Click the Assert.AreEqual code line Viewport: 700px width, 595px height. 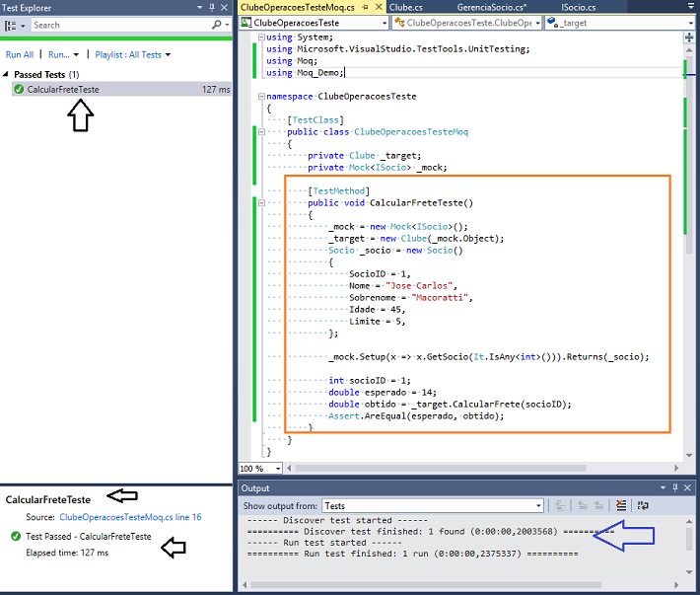click(x=416, y=416)
